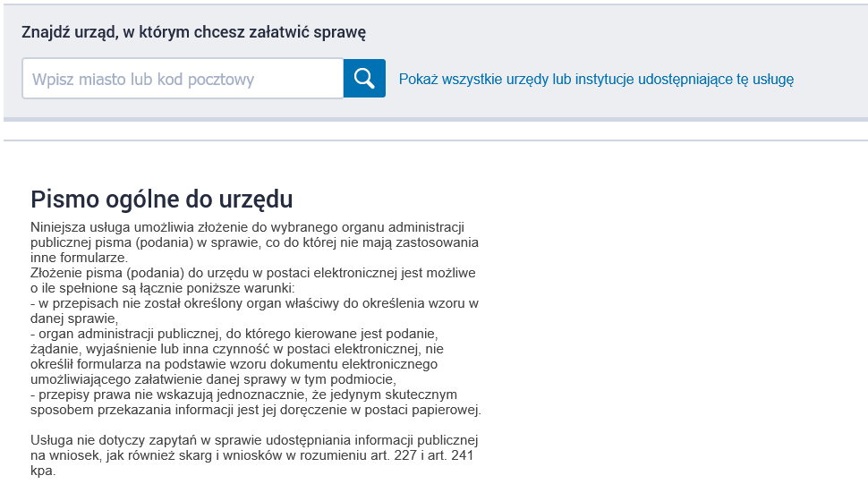The width and height of the screenshot is (868, 484).
Task: Click the line starting 'sposobem przekazania informacji'
Action: 256,410
